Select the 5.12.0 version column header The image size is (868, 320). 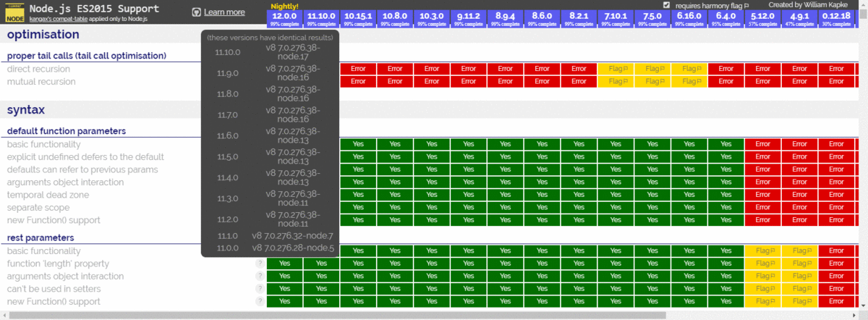pos(762,19)
